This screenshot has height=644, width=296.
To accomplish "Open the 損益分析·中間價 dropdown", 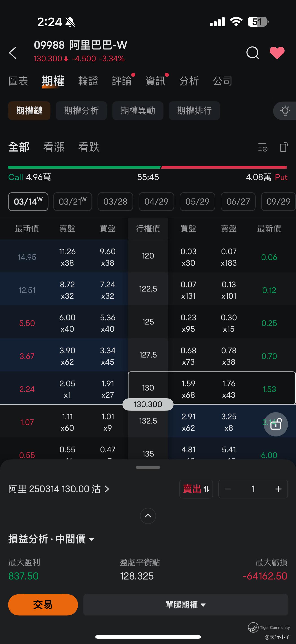I will tap(51, 539).
